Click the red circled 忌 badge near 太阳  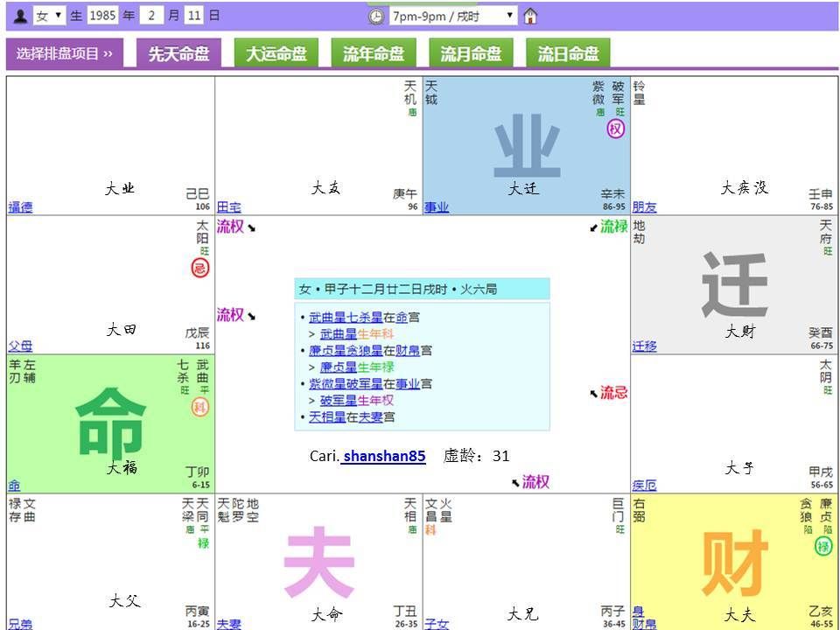[200, 268]
